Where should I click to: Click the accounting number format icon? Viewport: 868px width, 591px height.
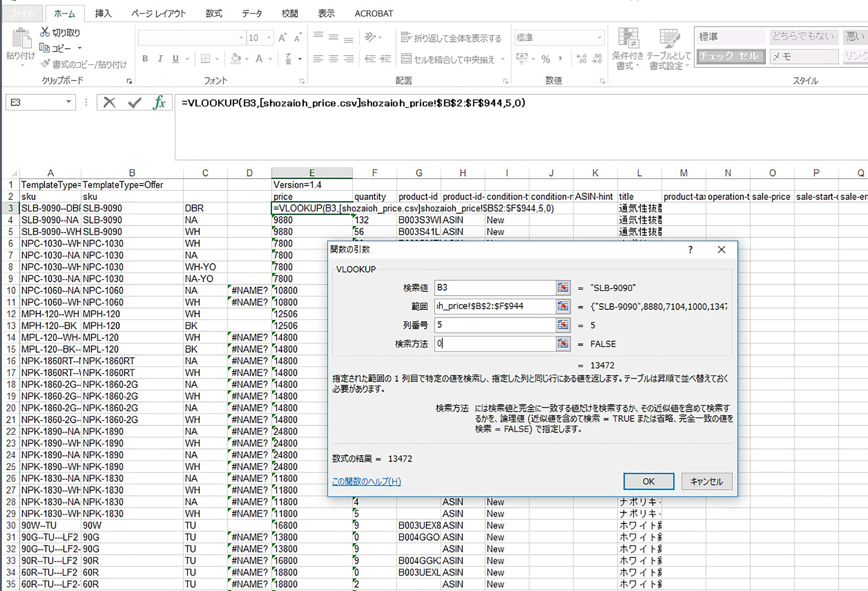[x=522, y=59]
